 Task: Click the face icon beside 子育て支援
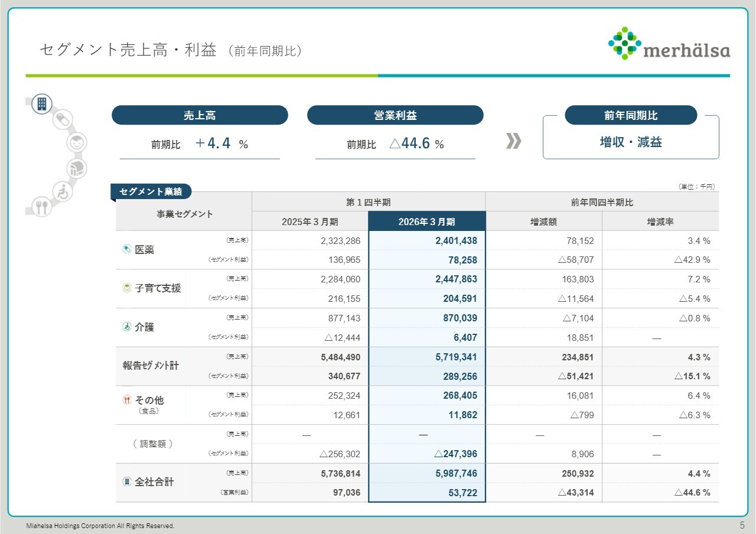[x=126, y=288]
